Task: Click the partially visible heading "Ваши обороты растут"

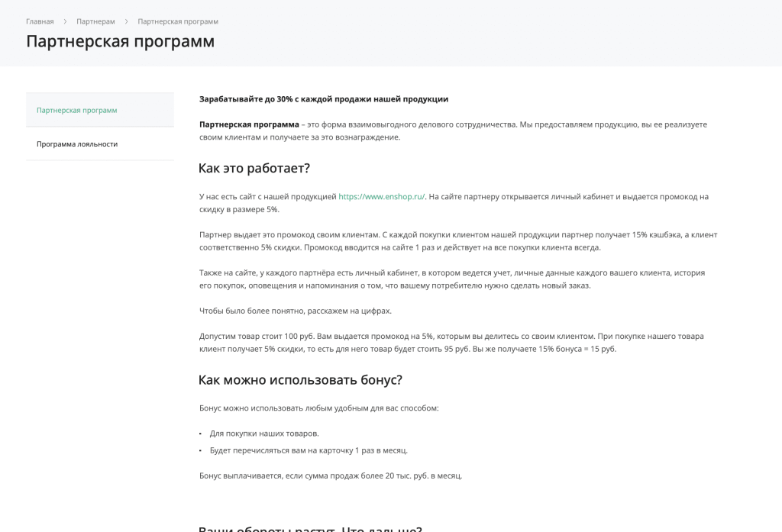Action: (x=309, y=528)
